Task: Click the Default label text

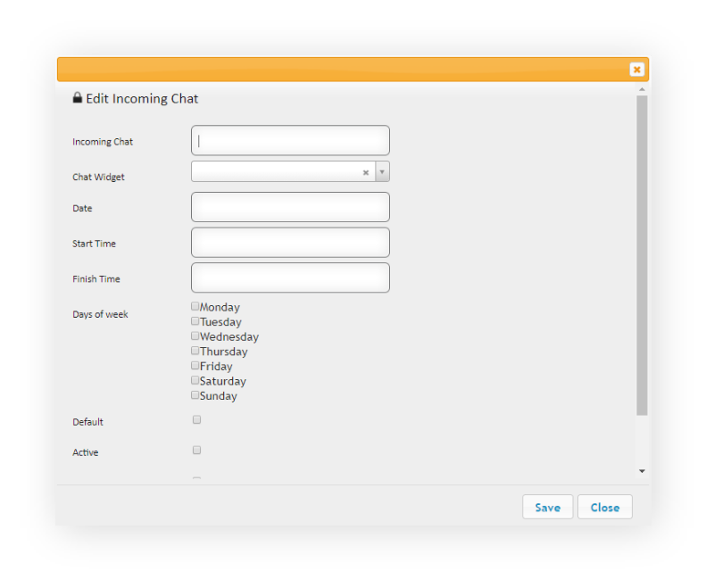Action: point(87,422)
